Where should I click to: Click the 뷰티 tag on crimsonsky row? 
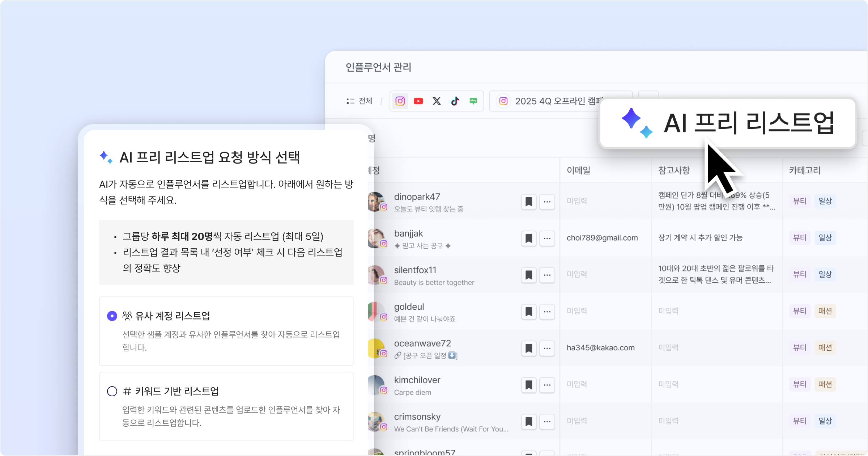click(799, 421)
